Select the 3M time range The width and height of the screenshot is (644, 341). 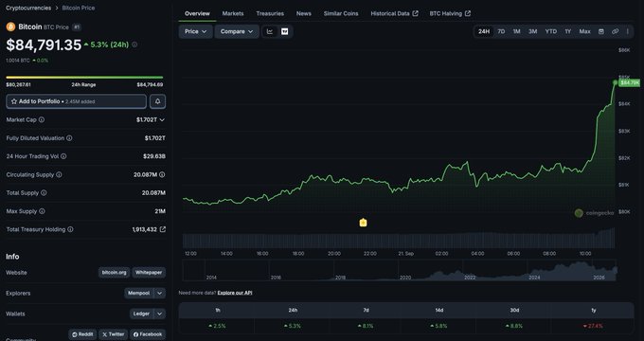click(x=532, y=31)
